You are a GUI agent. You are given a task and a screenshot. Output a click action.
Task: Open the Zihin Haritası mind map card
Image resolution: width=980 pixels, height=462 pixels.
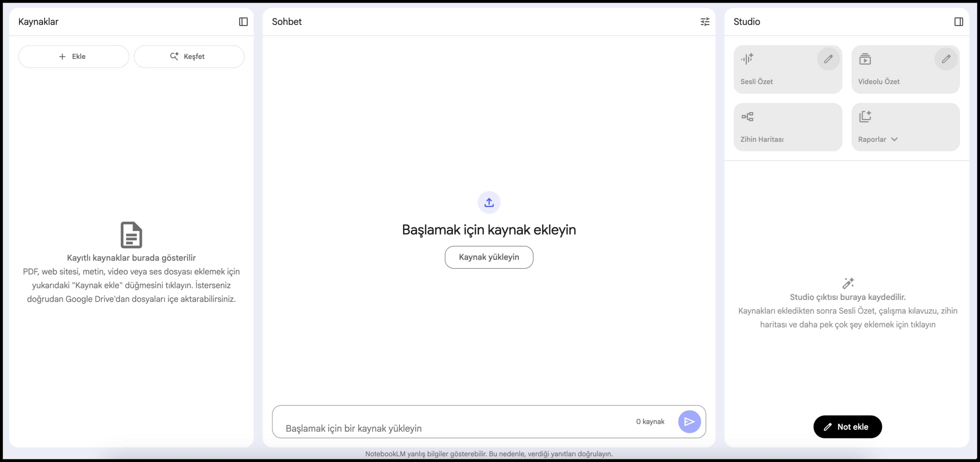coord(788,127)
